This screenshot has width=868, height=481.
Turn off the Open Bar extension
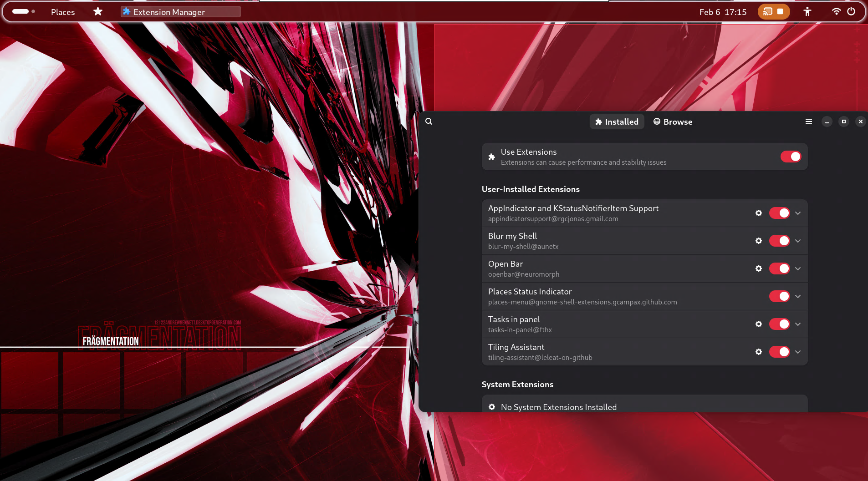click(780, 268)
